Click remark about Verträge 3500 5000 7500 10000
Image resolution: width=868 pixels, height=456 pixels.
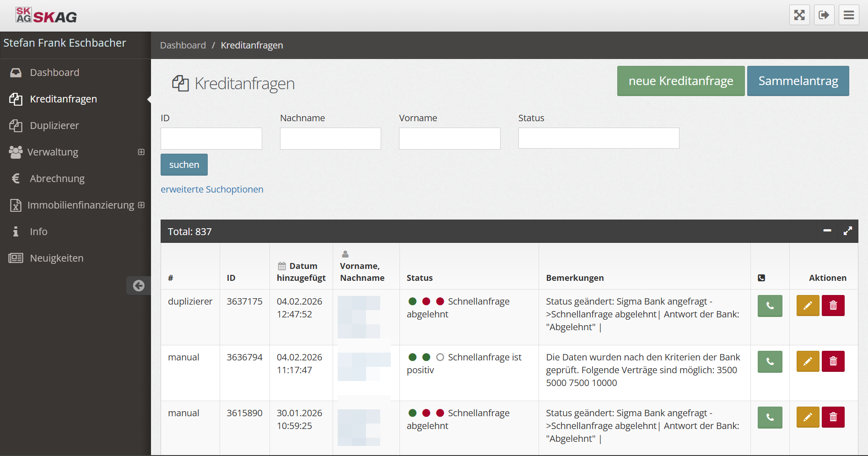[643, 370]
